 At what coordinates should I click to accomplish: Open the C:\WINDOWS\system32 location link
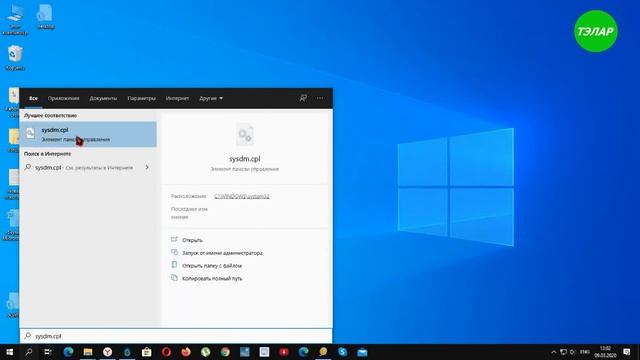pos(242,196)
